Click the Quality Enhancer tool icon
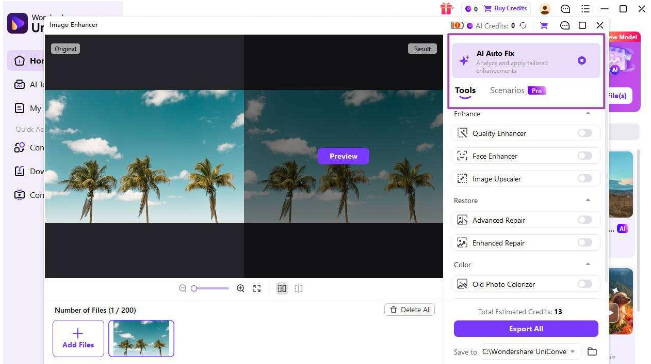 462,133
